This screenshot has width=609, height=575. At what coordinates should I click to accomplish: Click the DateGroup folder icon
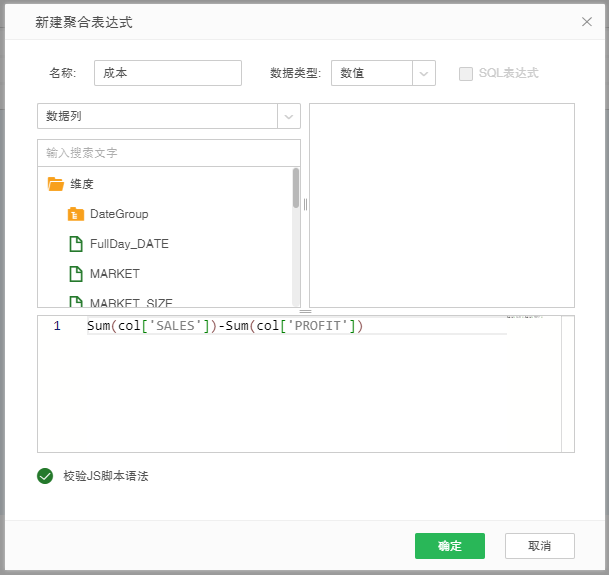(75, 214)
